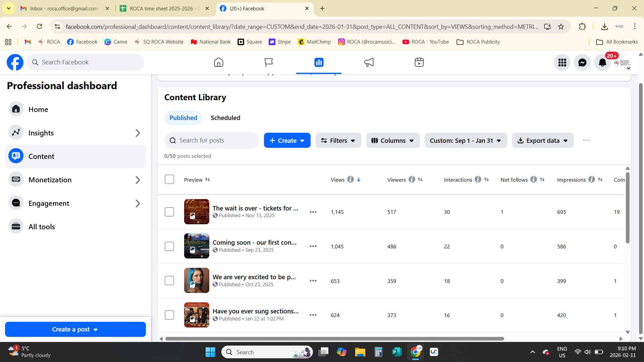Screen dimensions: 644x362
Task: Open the Pages flag icon
Action: 268,62
